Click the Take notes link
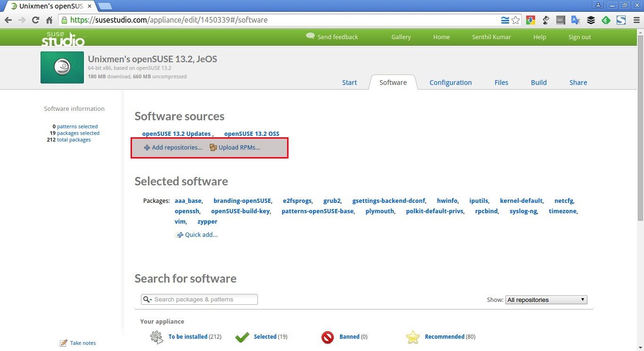644x351 pixels. pyautogui.click(x=83, y=343)
